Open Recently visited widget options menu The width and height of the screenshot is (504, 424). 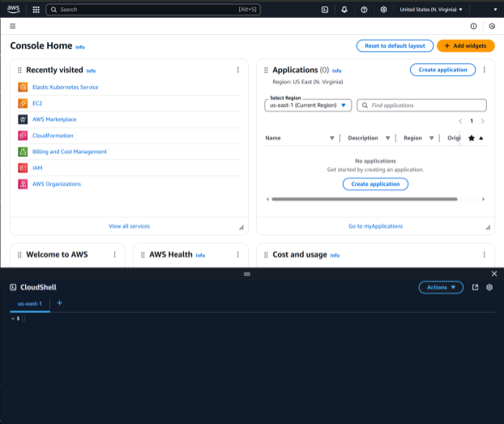click(x=238, y=70)
